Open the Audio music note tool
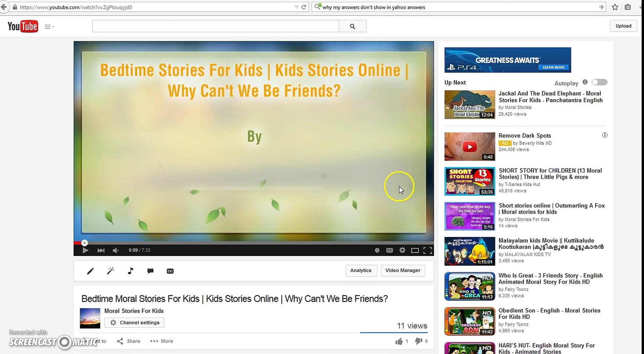The image size is (644, 354). click(x=130, y=271)
